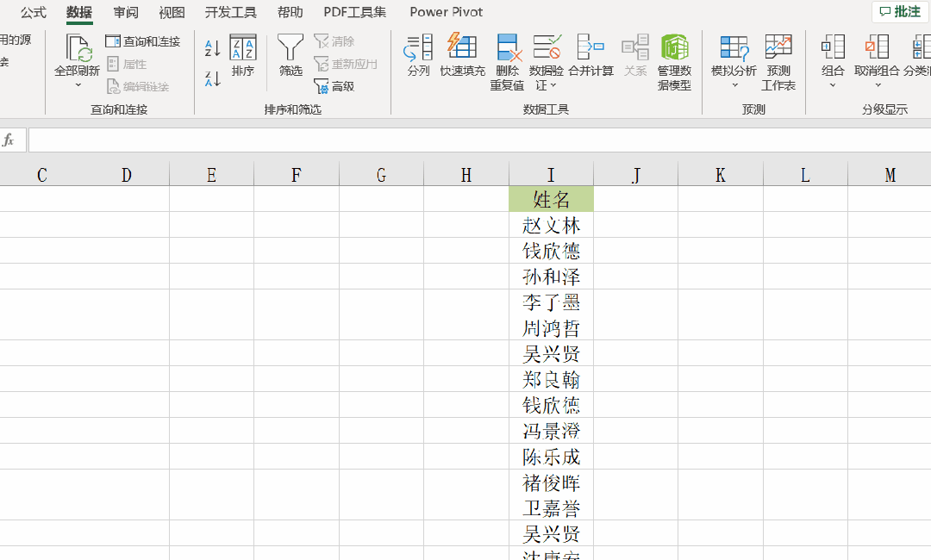Screen dimensions: 931x560
Task: Switch to the 公式 ribbon tab
Action: tap(32, 12)
